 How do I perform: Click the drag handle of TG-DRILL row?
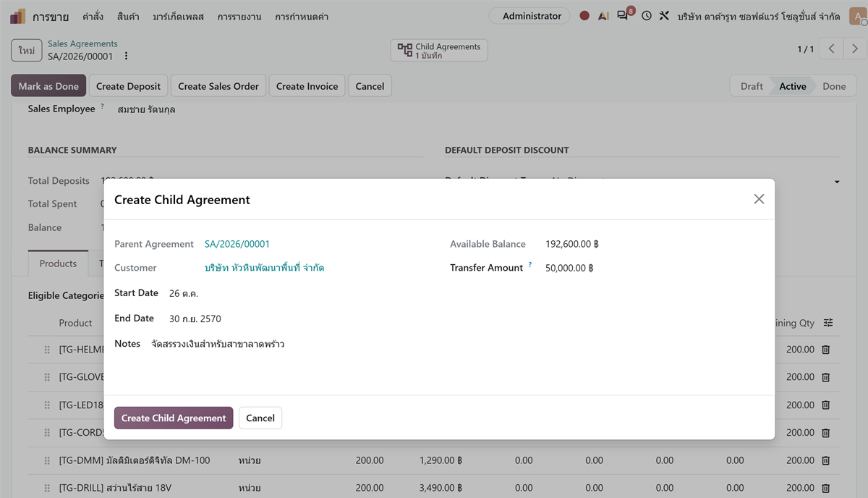click(x=47, y=488)
